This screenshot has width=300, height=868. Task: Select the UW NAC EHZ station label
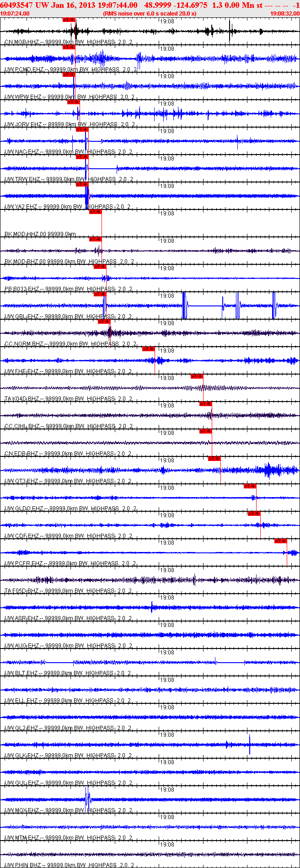[69, 152]
